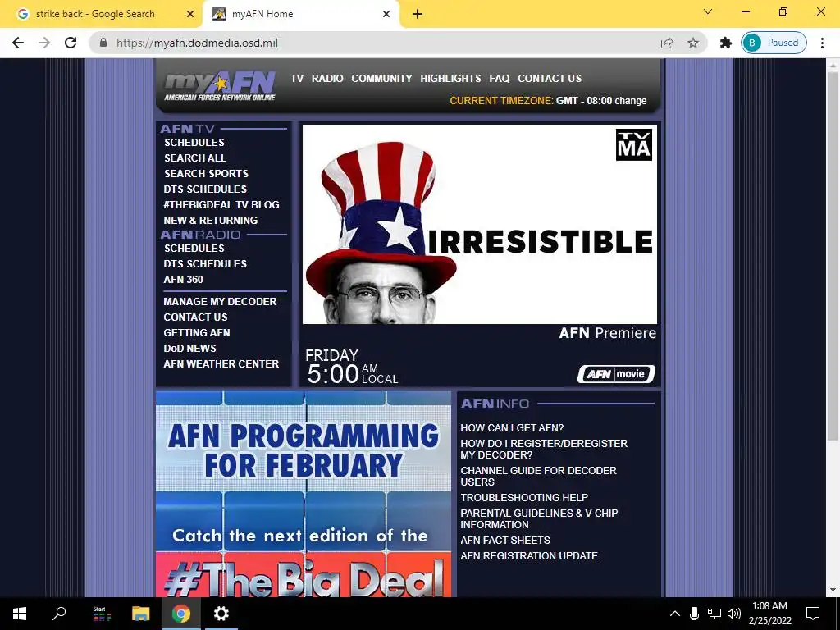Open the notifications action center icon
840x630 pixels.
click(813, 614)
